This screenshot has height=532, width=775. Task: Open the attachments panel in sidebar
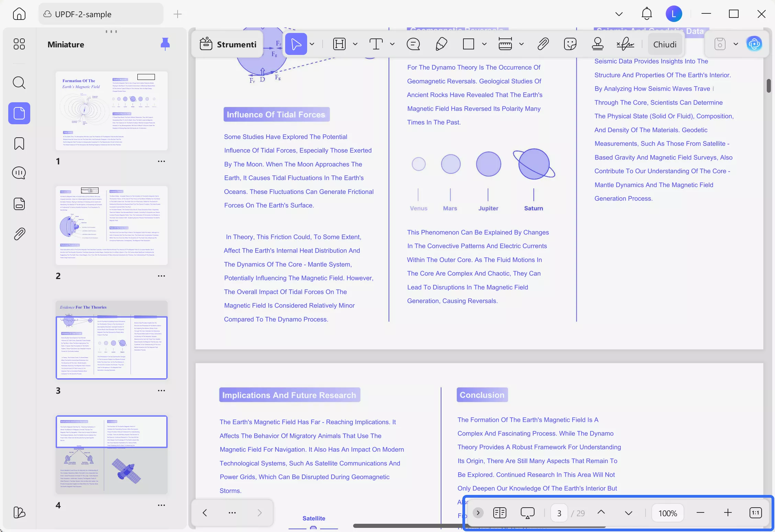[x=19, y=234]
